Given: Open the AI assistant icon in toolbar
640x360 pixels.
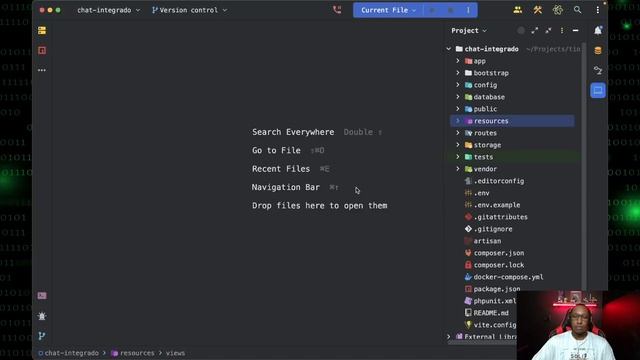Looking at the screenshot, I should coord(558,10).
